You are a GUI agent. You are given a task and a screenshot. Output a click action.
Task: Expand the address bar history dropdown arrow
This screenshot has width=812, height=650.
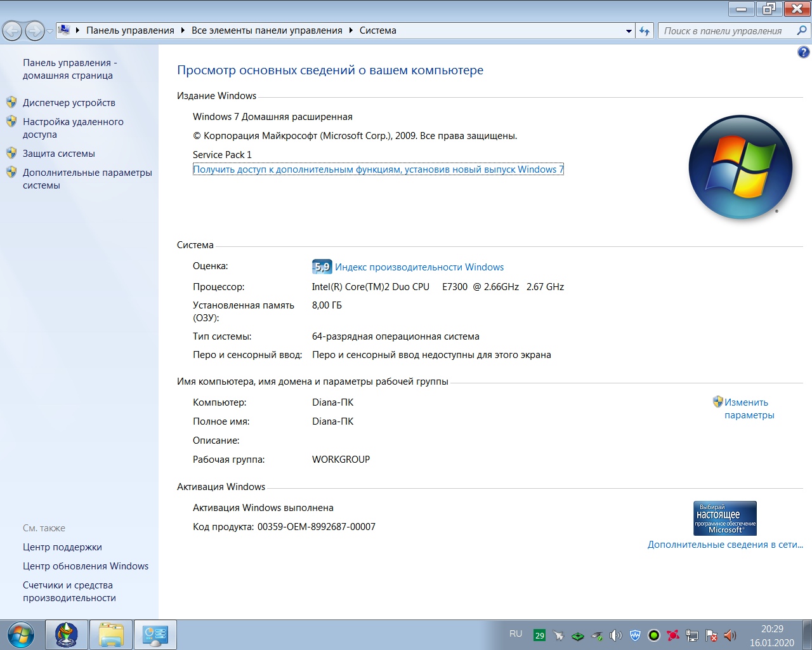tap(629, 30)
